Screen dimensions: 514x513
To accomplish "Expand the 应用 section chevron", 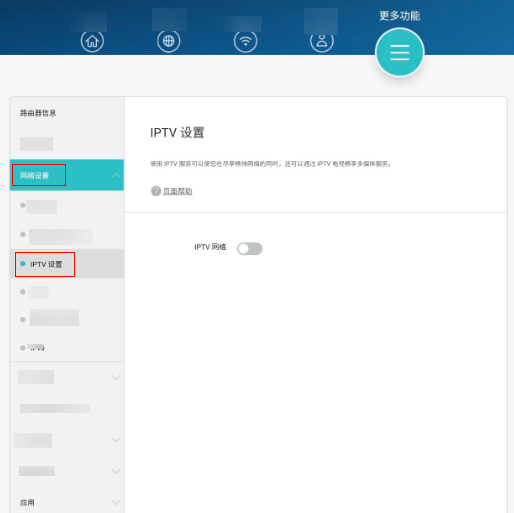I will pos(116,502).
